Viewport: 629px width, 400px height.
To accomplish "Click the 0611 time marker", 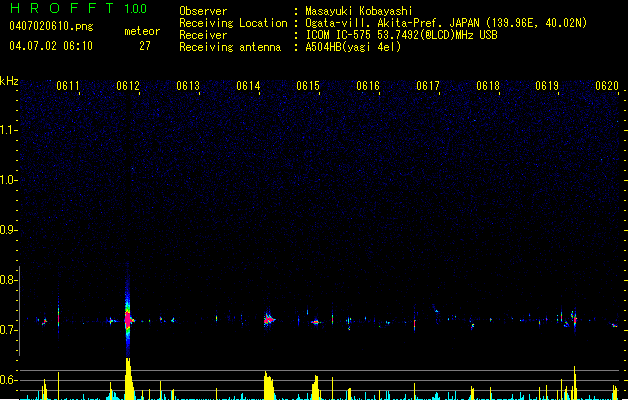I will pyautogui.click(x=68, y=86).
